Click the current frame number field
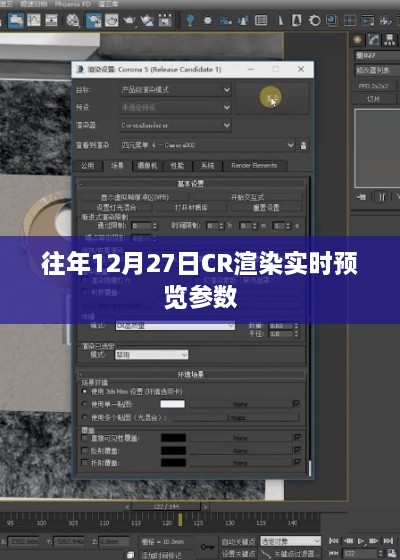The height and width of the screenshot is (560, 400). [360, 554]
